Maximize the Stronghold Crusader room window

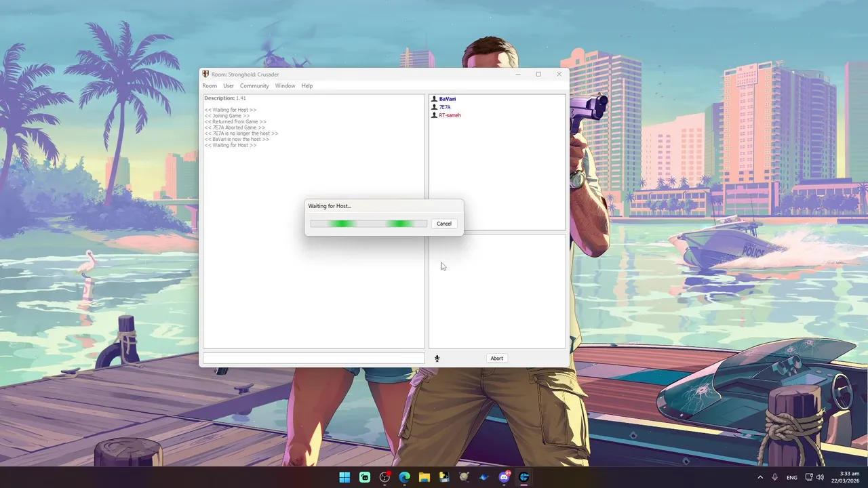click(x=538, y=74)
